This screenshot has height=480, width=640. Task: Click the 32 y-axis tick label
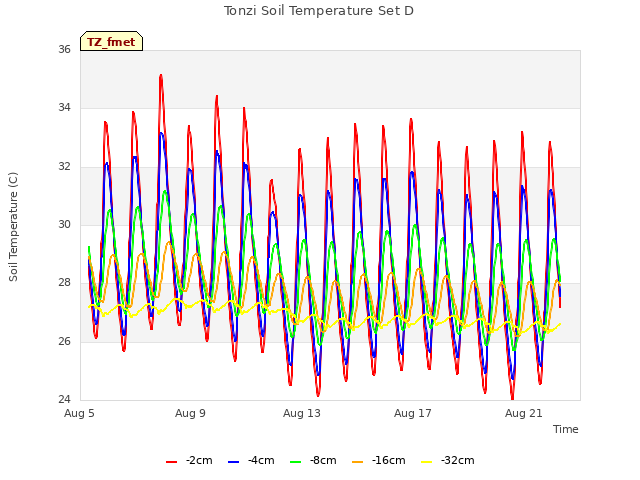64,167
